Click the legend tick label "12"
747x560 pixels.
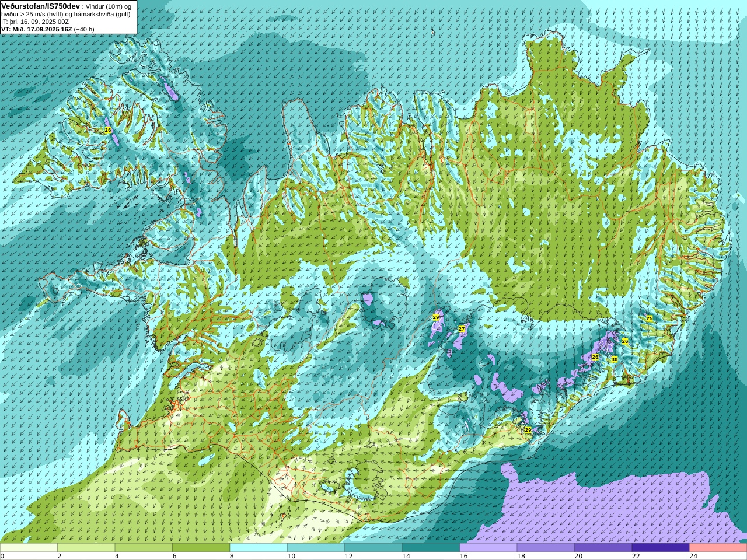tap(348, 556)
